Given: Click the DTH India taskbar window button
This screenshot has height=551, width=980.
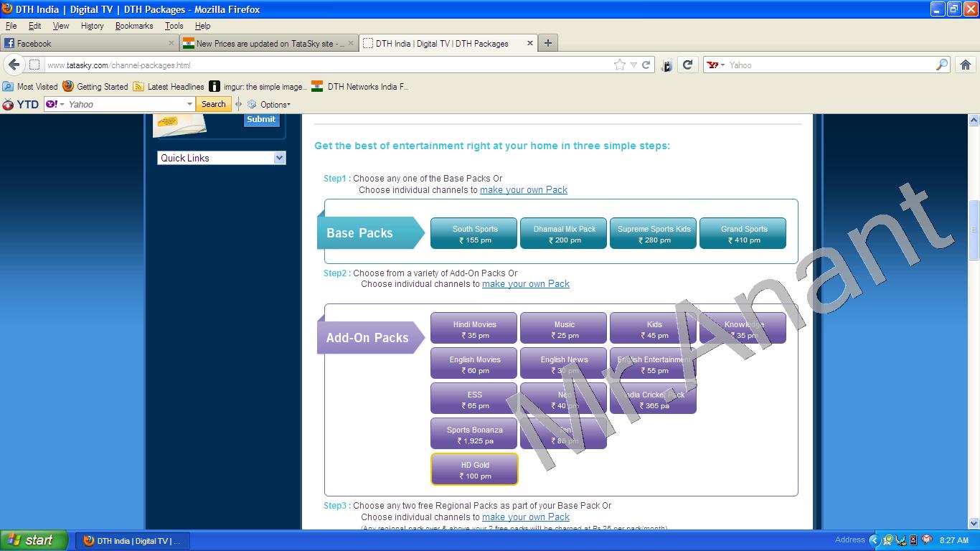Looking at the screenshot, I should point(133,540).
